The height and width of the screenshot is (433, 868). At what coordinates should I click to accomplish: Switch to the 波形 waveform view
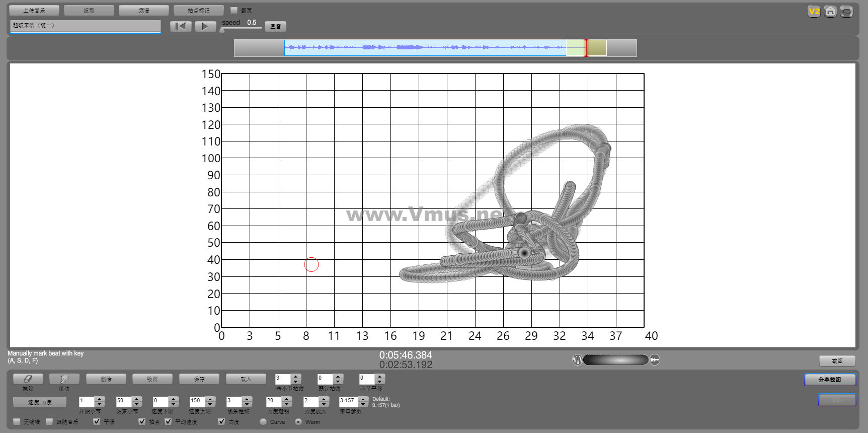[89, 10]
